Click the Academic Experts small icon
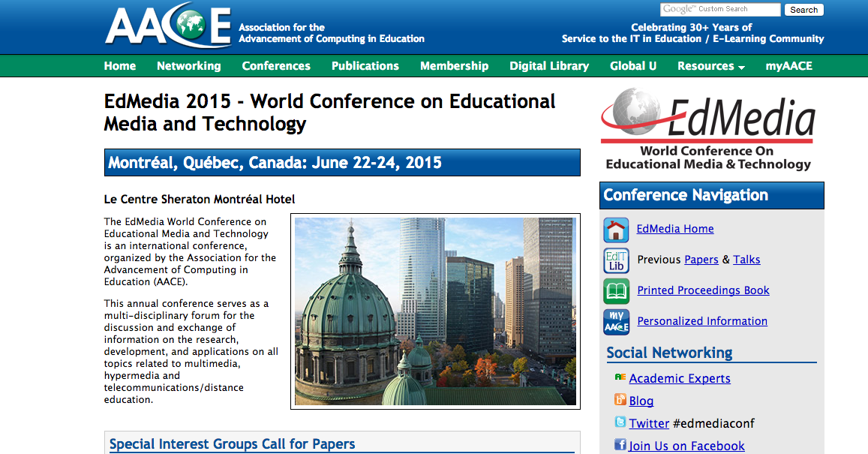The width and height of the screenshot is (868, 454). coord(620,377)
